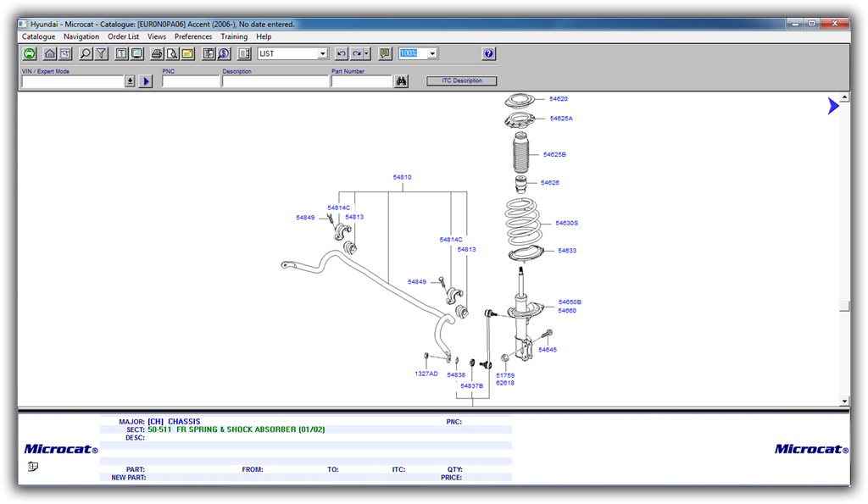Select part callout 51759
Screen dimensions: 868x504
point(505,375)
